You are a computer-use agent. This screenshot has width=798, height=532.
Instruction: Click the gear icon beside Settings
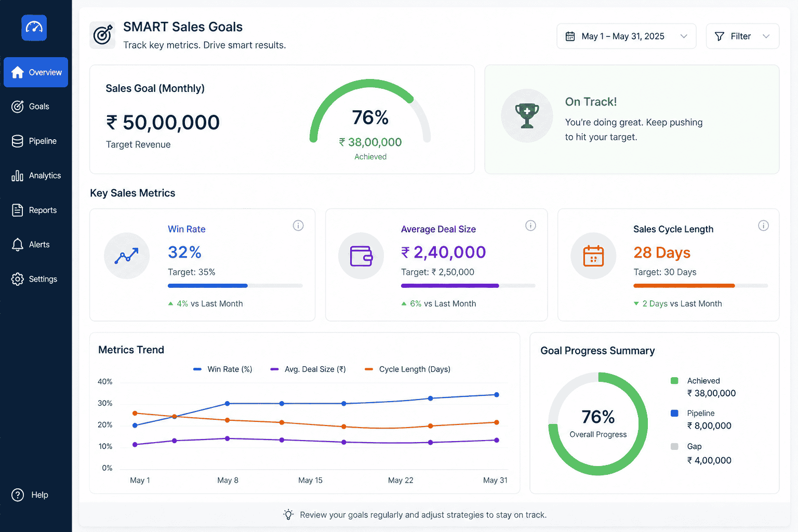[x=18, y=279]
